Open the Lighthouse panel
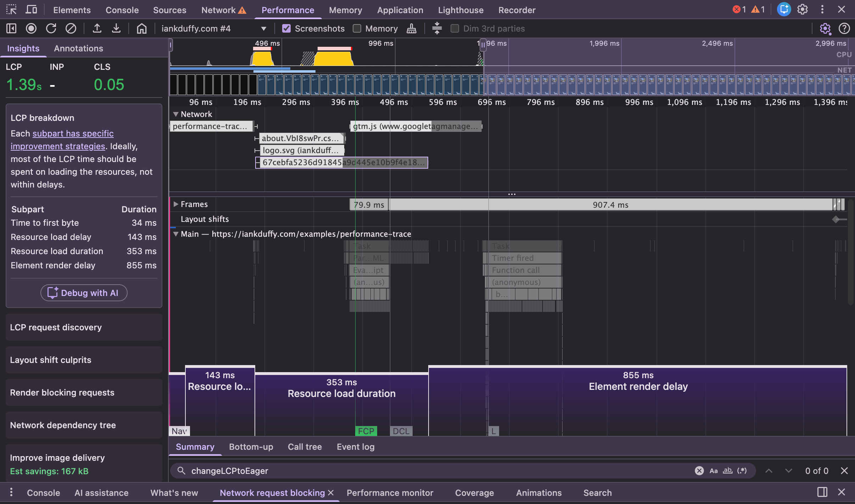Screen dimensions: 855x504 coord(460,10)
